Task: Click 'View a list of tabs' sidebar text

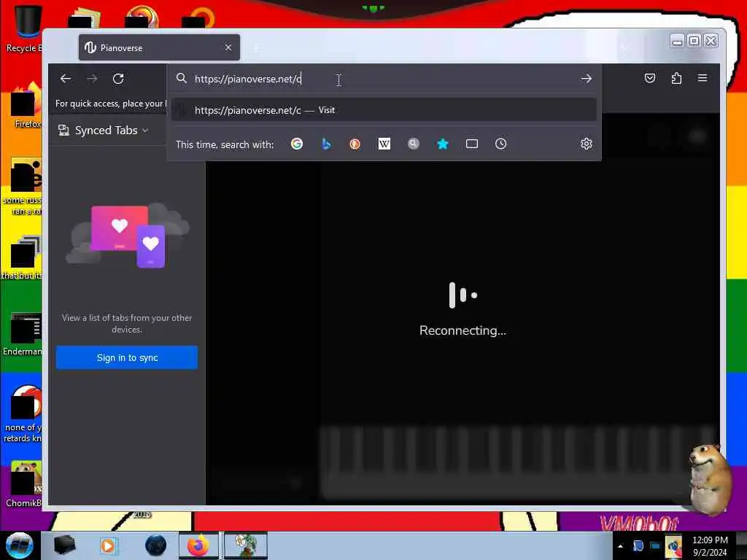Action: click(x=127, y=323)
